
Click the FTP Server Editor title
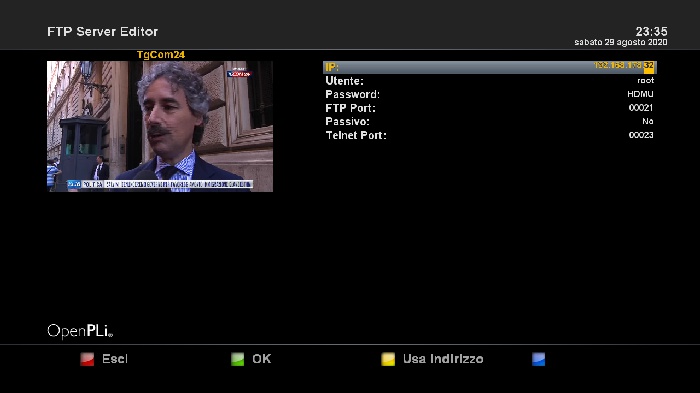click(103, 32)
